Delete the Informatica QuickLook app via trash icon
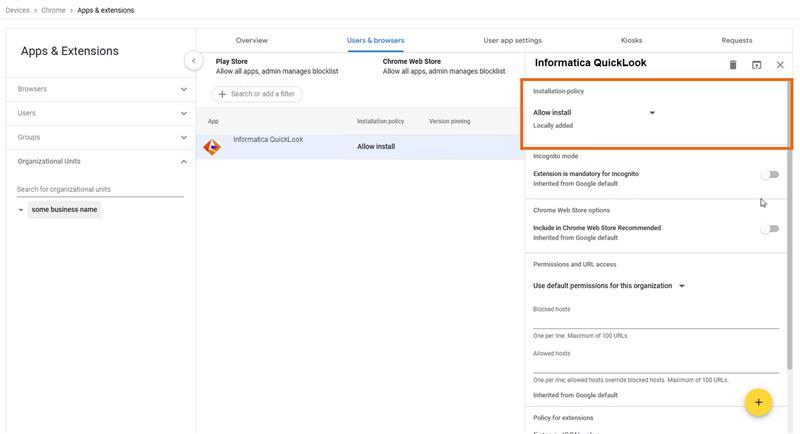Image resolution: width=800 pixels, height=434 pixels. coord(733,65)
